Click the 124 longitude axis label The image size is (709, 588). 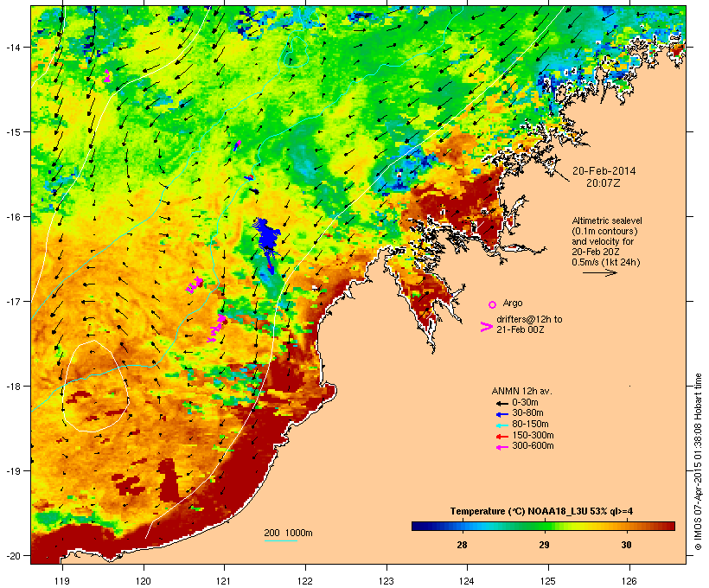pos(467,581)
